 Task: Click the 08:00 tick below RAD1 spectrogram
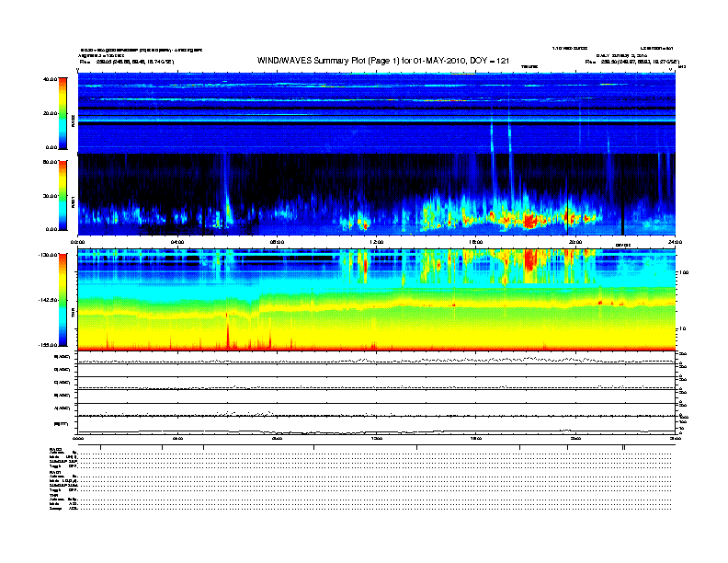click(277, 242)
